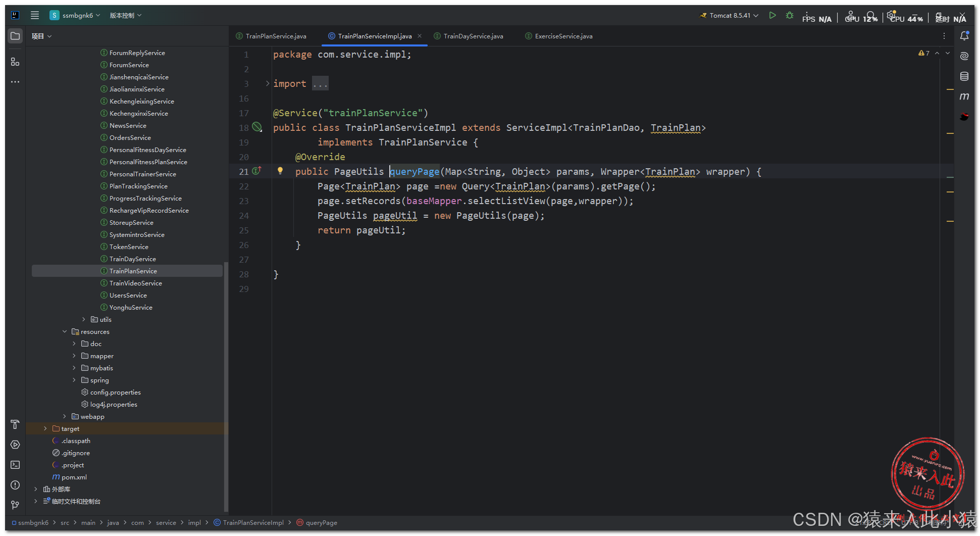
Task: Expand the utils folder
Action: pos(84,319)
